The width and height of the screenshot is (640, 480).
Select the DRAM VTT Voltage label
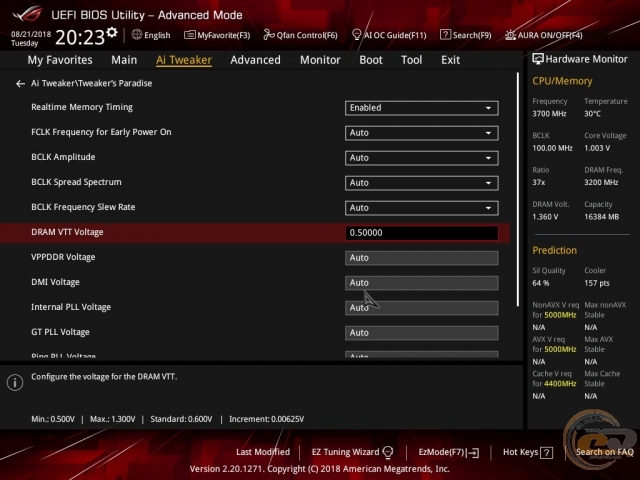tap(67, 232)
